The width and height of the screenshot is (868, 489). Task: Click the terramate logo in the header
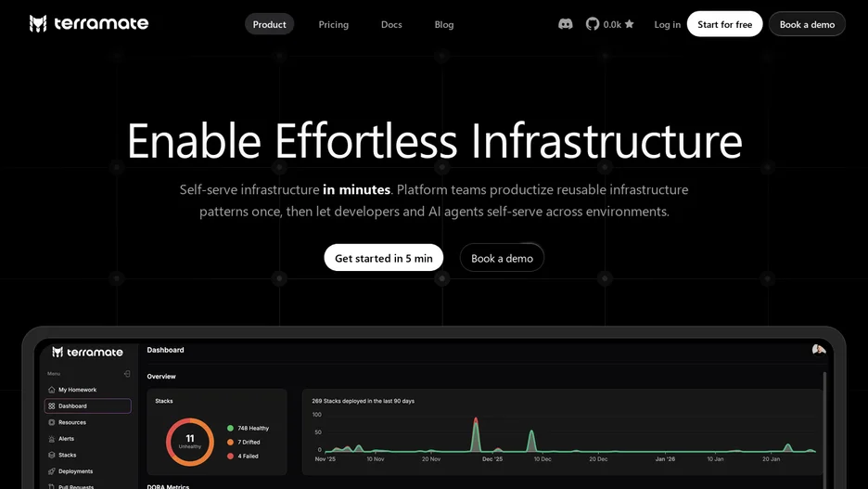pyautogui.click(x=89, y=24)
